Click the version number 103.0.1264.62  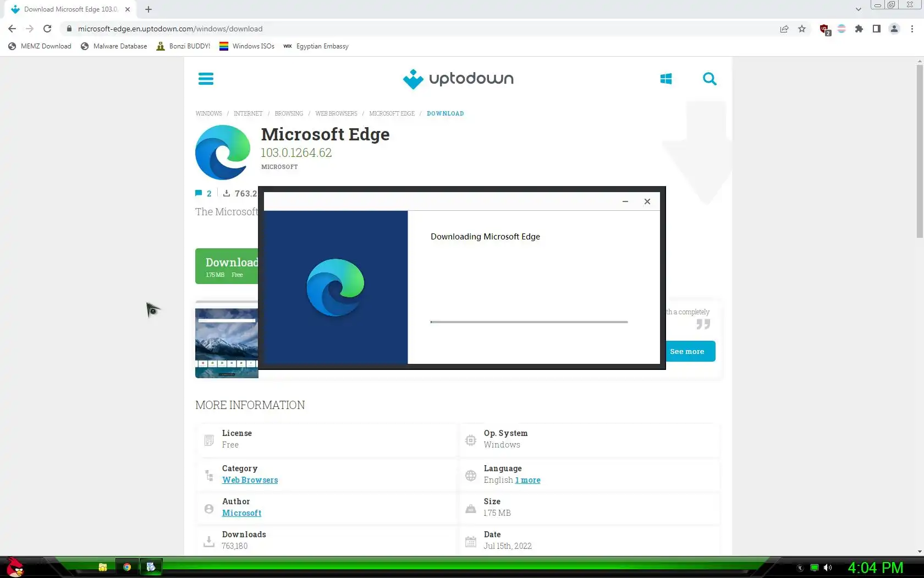(x=296, y=152)
